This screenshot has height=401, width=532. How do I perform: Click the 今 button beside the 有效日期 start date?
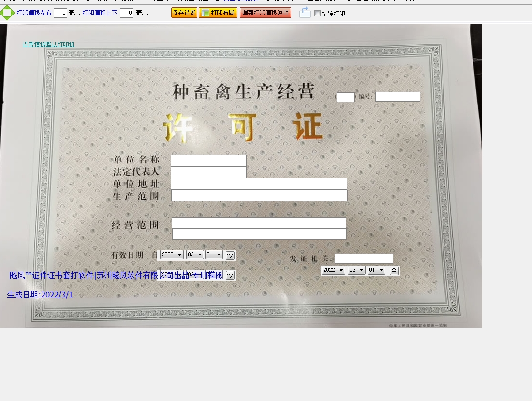click(230, 255)
